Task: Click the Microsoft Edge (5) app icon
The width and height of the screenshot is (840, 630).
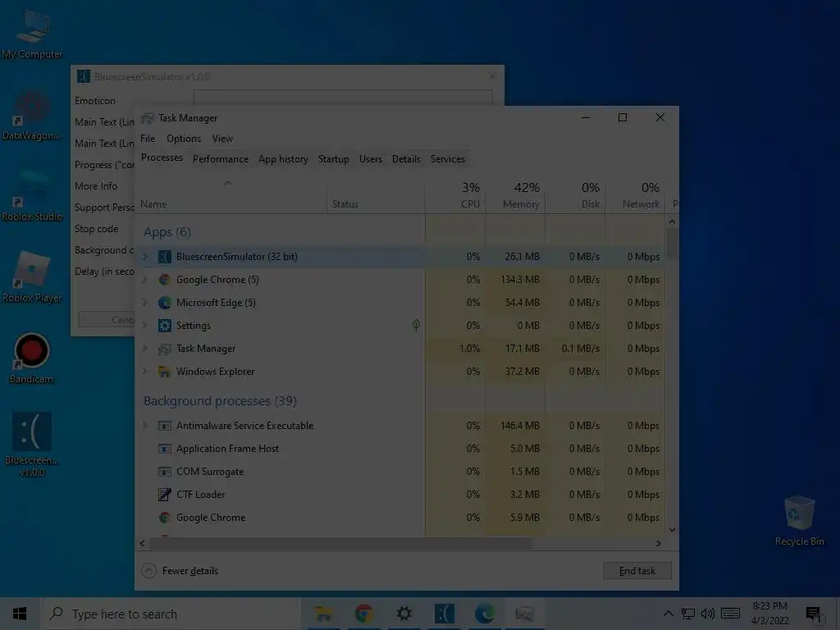Action: [164, 303]
